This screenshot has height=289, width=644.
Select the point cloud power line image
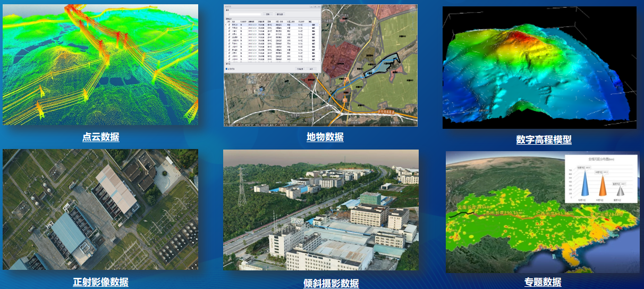100,65
